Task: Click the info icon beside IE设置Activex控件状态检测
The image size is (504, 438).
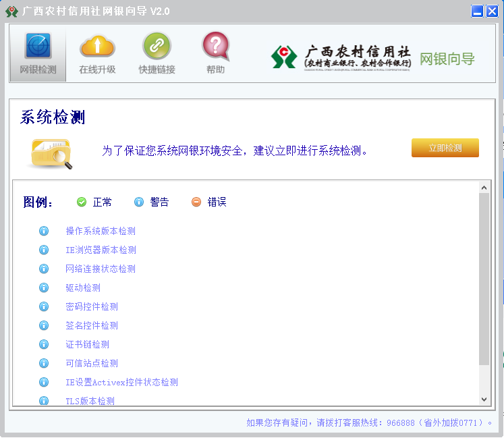Action: (x=44, y=382)
